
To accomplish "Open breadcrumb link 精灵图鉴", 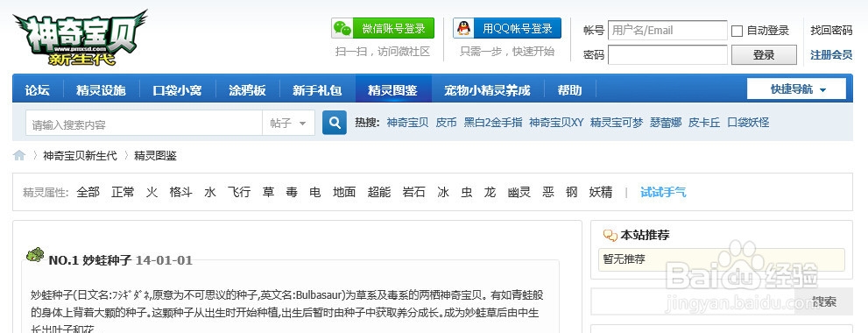I will (x=156, y=156).
